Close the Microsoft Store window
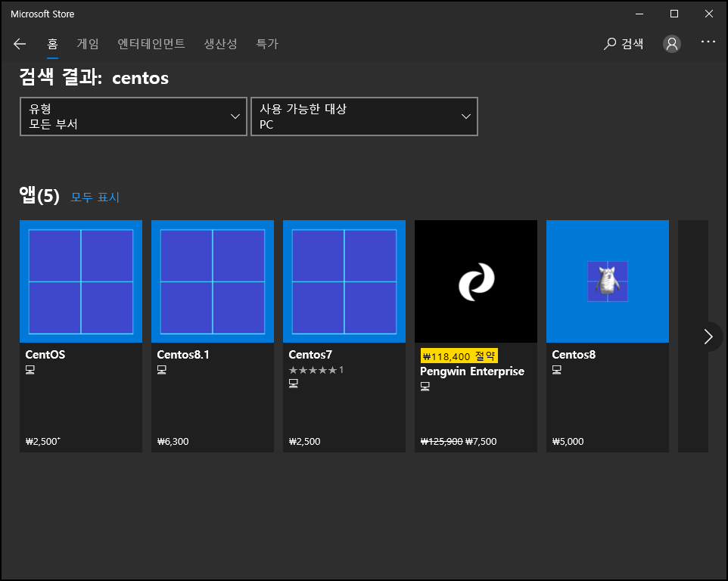Image resolution: width=728 pixels, height=581 pixels. (709, 14)
